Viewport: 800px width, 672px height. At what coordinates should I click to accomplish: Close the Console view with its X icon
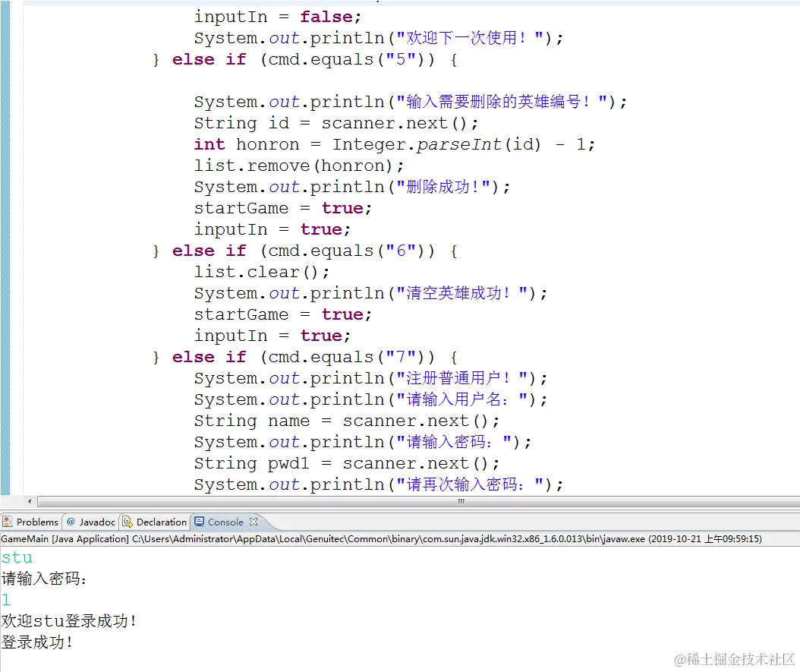(x=254, y=522)
